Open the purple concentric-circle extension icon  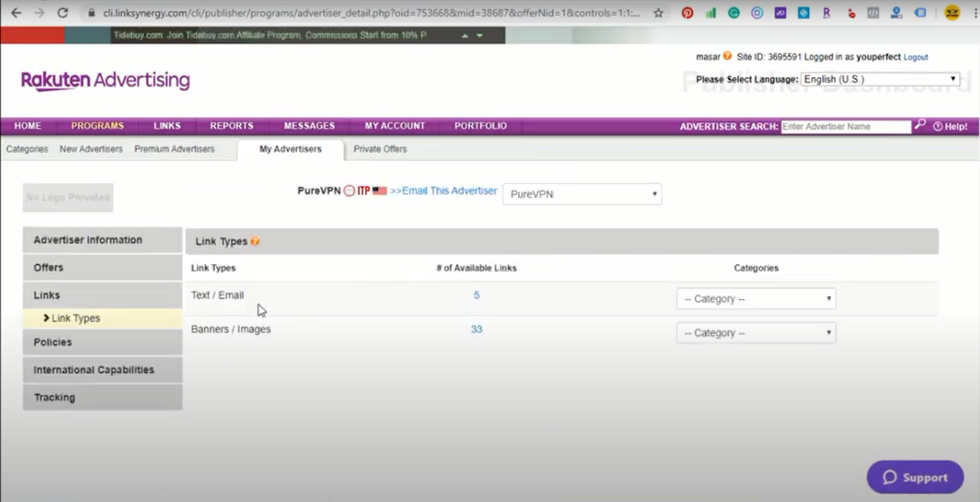757,13
